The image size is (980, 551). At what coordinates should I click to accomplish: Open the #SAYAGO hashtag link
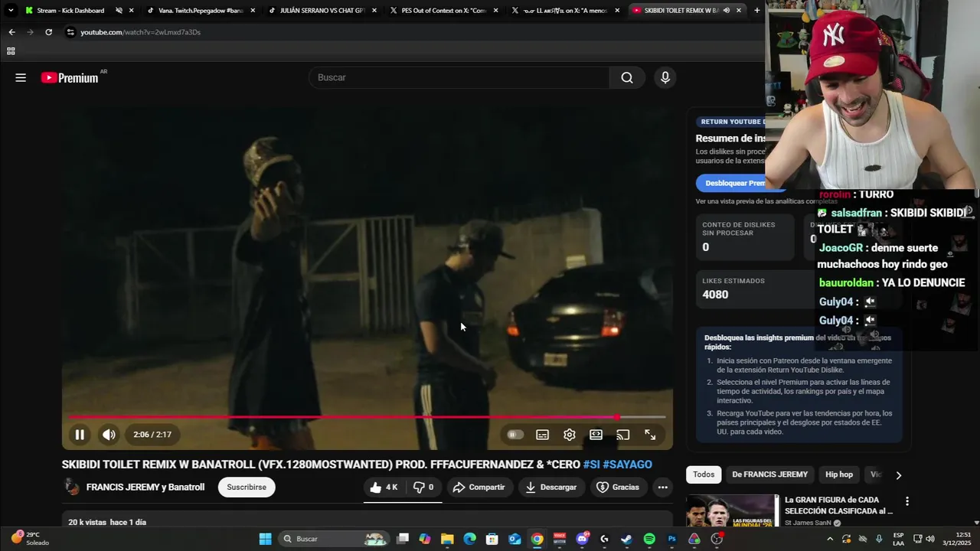point(628,465)
